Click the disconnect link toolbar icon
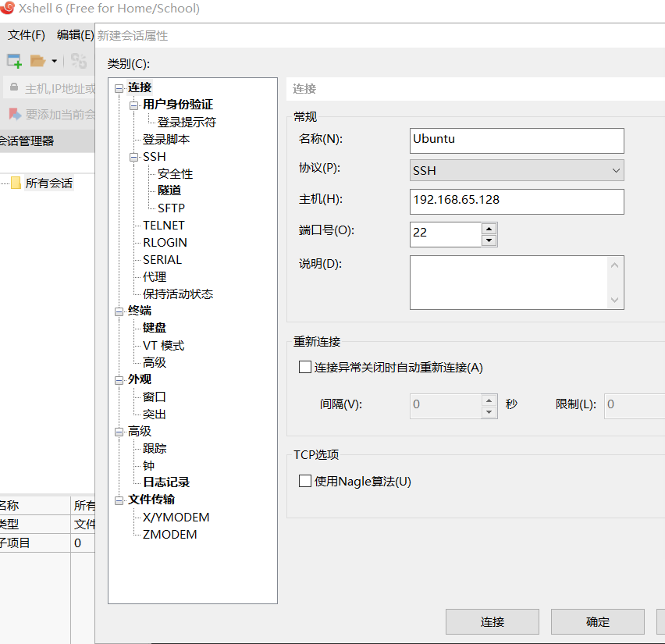The image size is (665, 644). click(79, 61)
